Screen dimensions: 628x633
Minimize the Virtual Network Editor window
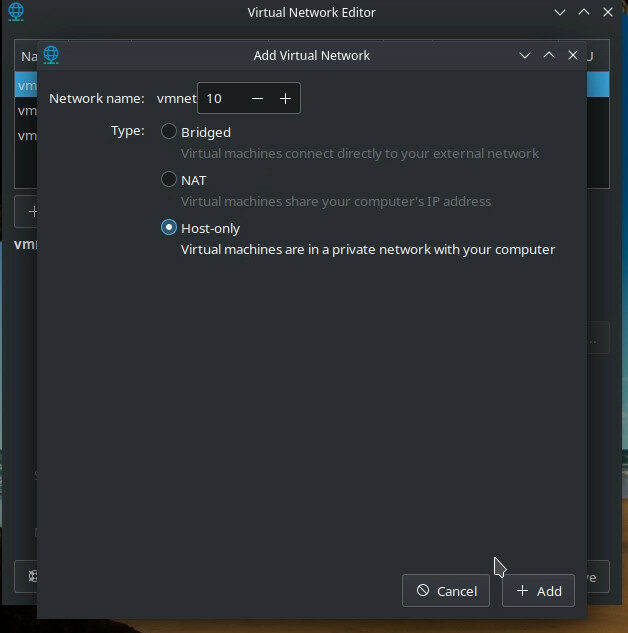coord(560,12)
